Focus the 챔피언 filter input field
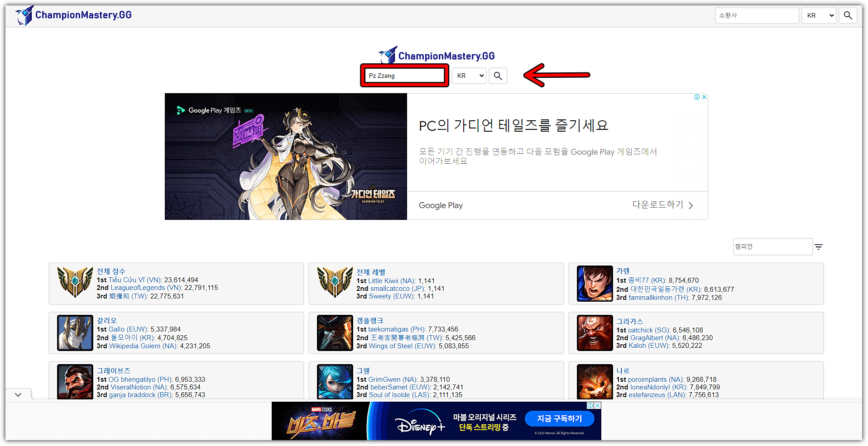Screen dimensions: 868x446 tap(772, 247)
